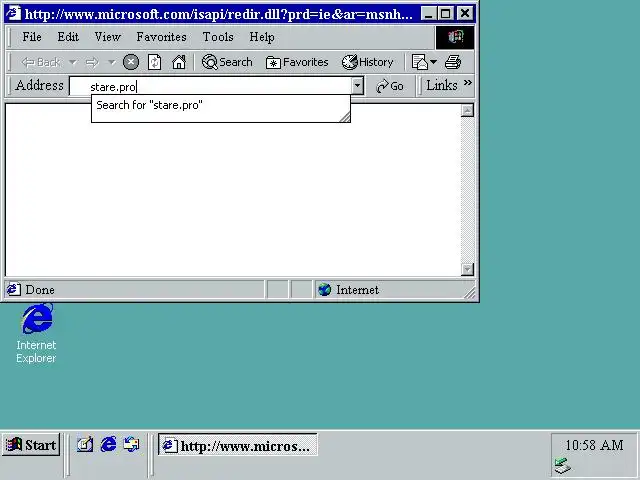Image resolution: width=640 pixels, height=480 pixels.
Task: Open the File menu
Action: (x=32, y=37)
